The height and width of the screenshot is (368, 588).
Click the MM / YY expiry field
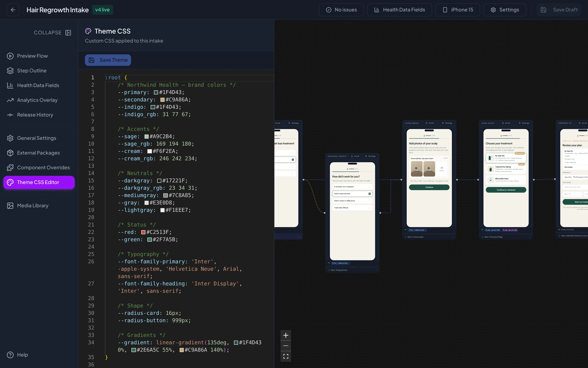click(572, 194)
